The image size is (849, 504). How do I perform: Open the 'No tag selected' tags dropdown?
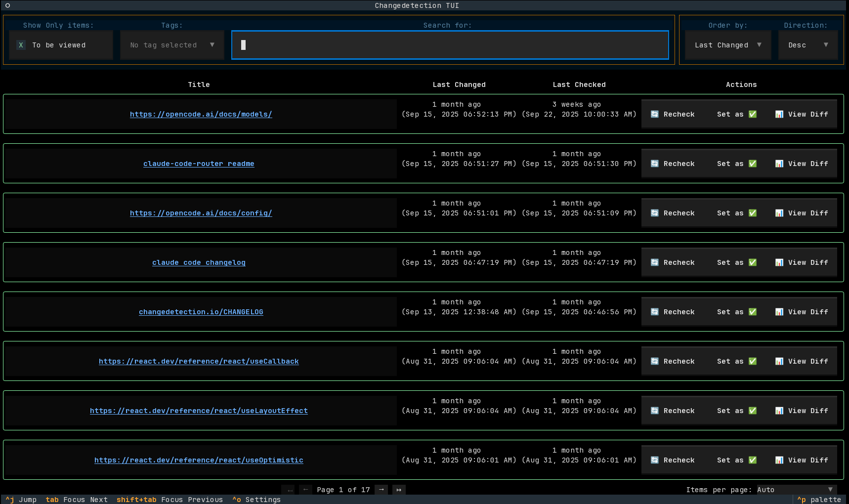click(x=171, y=45)
